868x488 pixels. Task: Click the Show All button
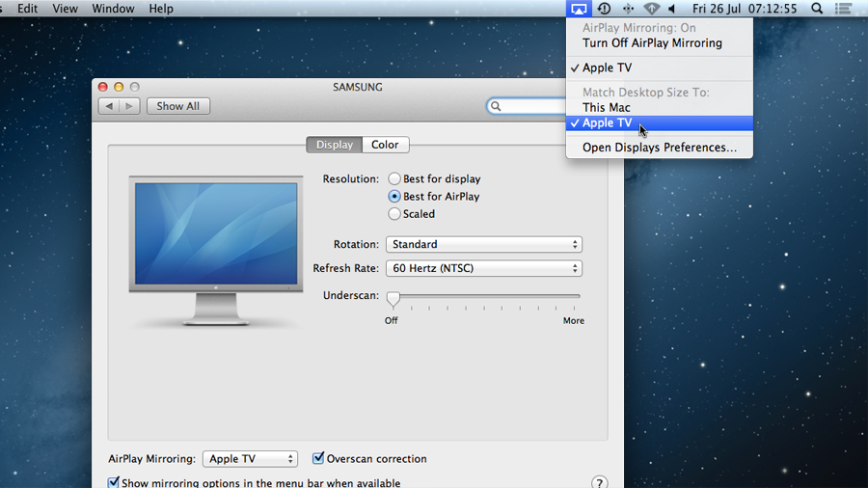point(178,106)
